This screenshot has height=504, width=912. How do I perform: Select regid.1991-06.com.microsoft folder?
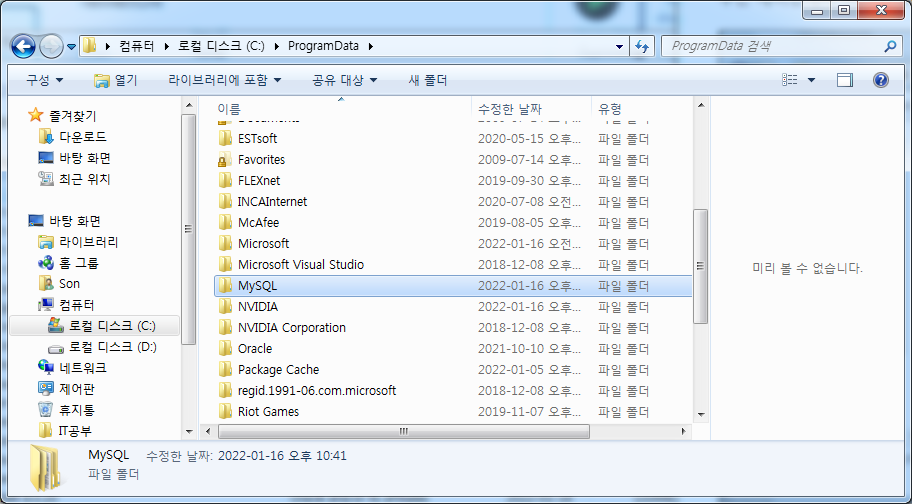tap(317, 391)
